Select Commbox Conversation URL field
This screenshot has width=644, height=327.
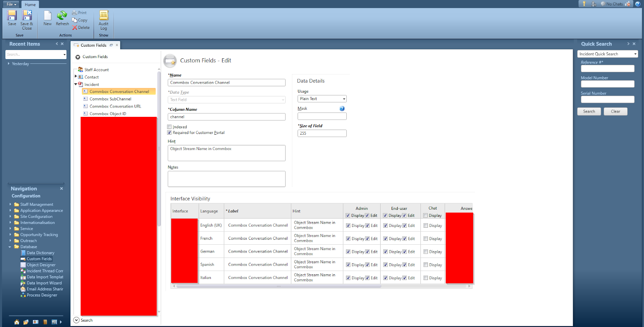pos(115,107)
